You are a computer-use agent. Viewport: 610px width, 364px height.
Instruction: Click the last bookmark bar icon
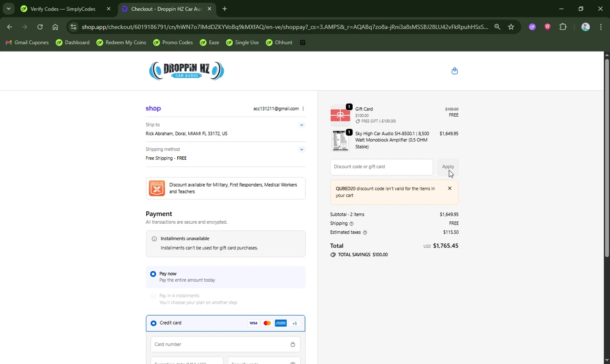303,43
